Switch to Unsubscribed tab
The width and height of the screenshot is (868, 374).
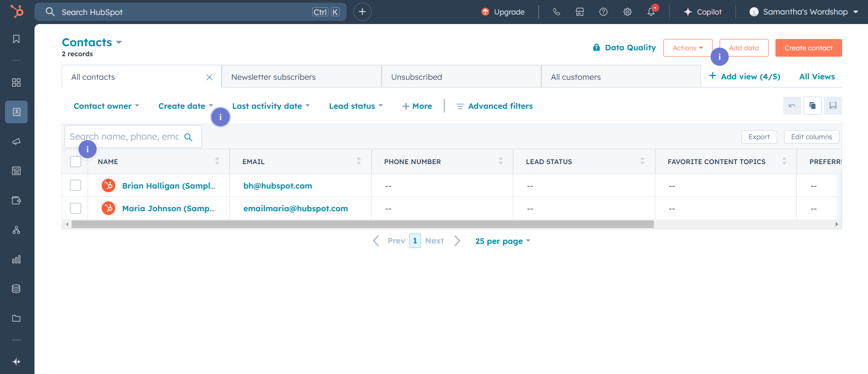(461, 77)
